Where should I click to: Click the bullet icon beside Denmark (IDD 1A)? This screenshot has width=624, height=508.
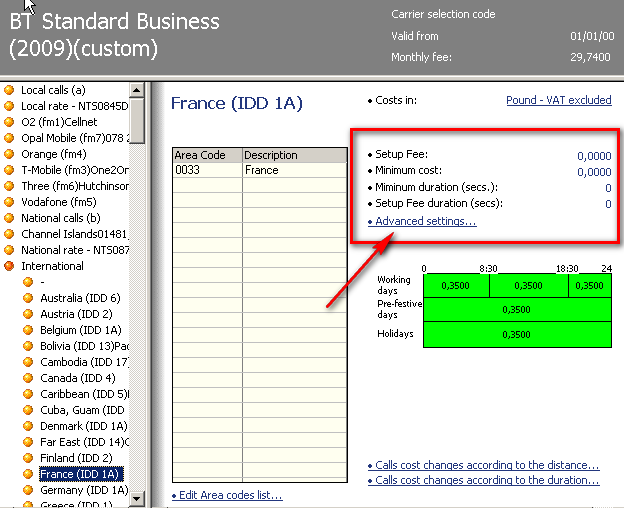coord(29,426)
